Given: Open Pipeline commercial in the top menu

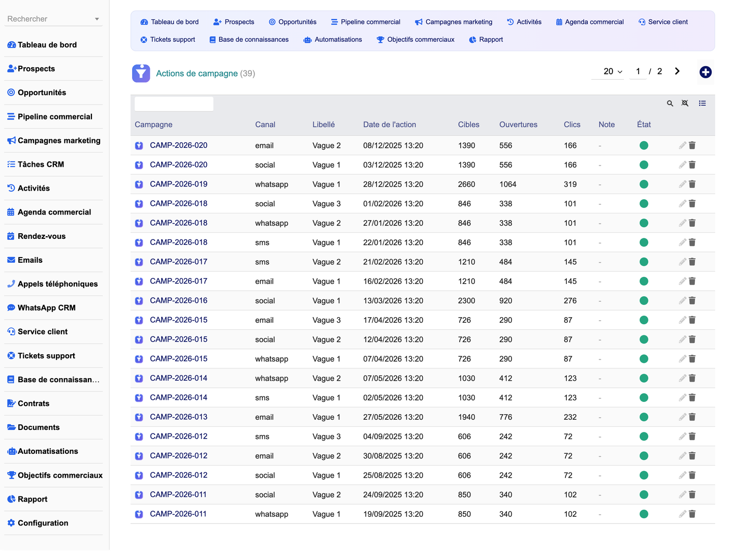Looking at the screenshot, I should pos(365,22).
